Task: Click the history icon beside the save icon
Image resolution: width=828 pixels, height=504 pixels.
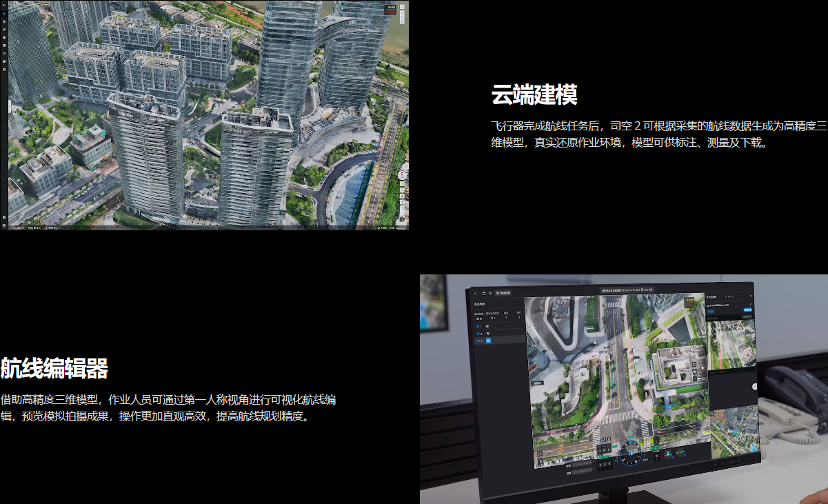Action: point(490,292)
